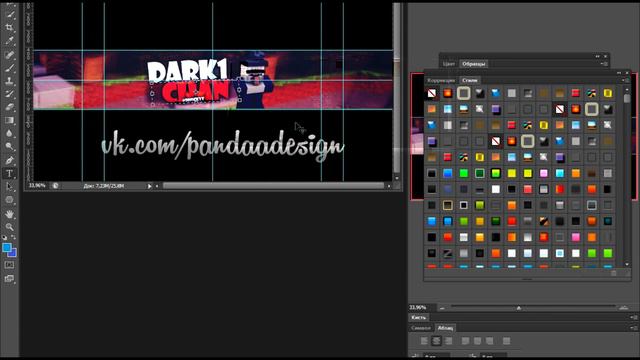The image size is (640, 360).
Task: Open the Образцы panel options menu
Action: click(604, 64)
